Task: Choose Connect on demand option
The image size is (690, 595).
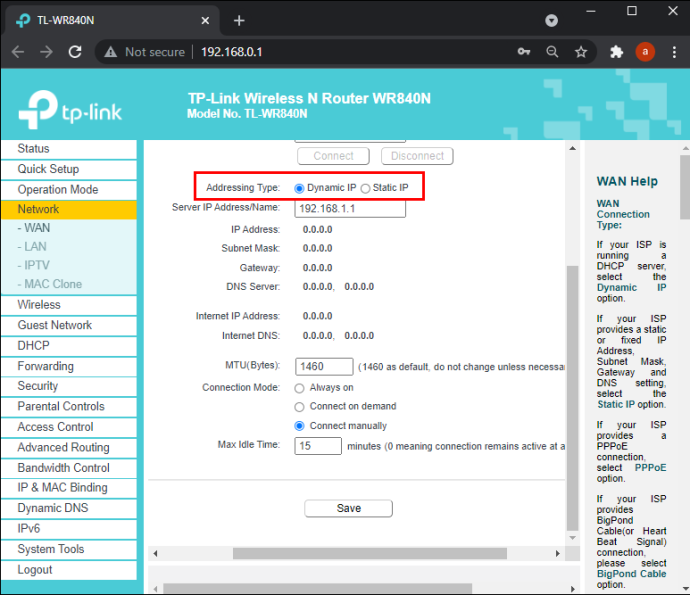Action: (x=299, y=407)
